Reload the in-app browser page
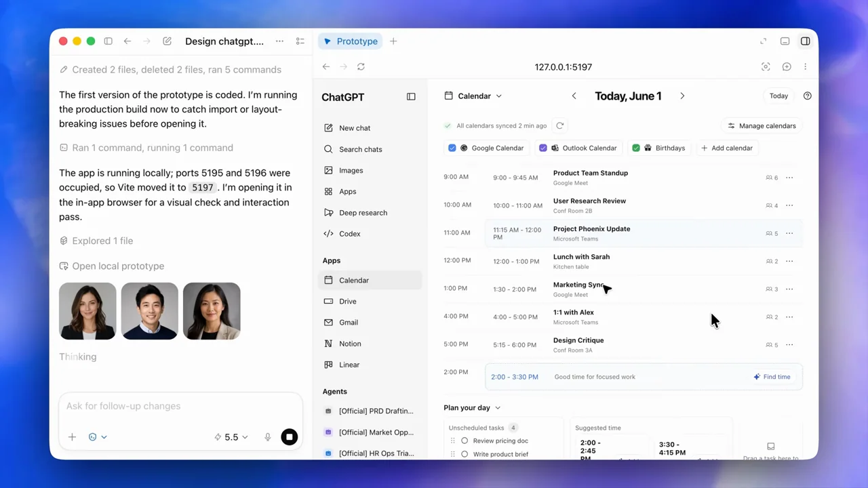 tap(361, 66)
